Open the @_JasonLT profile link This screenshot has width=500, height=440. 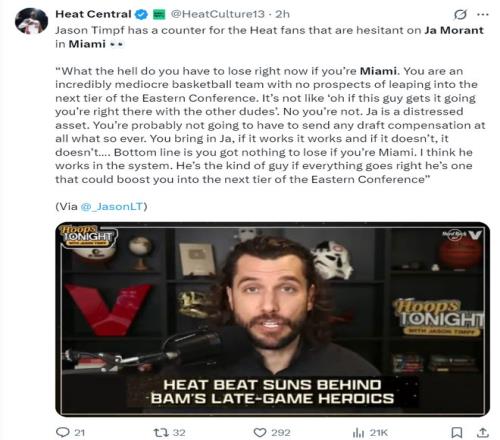click(112, 206)
